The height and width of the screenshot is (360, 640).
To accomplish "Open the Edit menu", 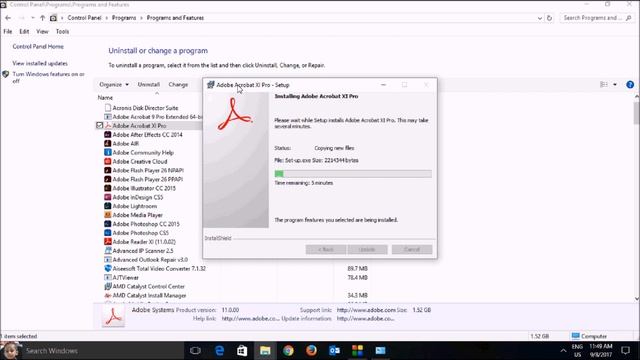I will coord(24,31).
